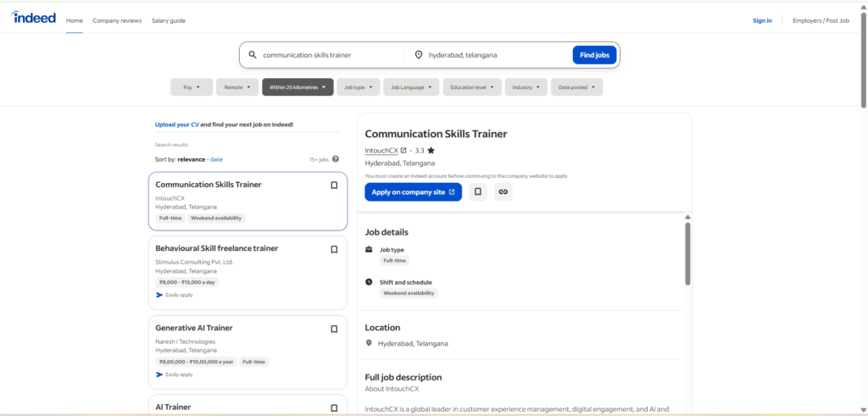This screenshot has width=868, height=416.
Task: Copy the job link with the chain icon
Action: [504, 192]
